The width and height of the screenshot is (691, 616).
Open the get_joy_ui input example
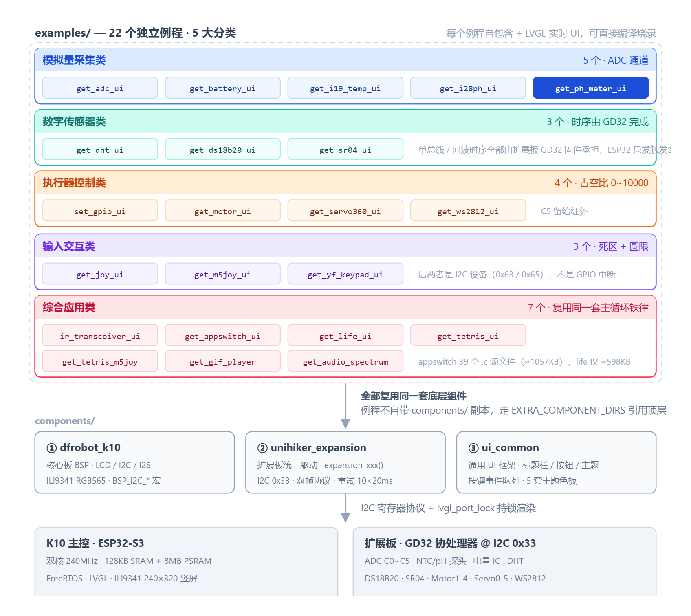tap(100, 274)
